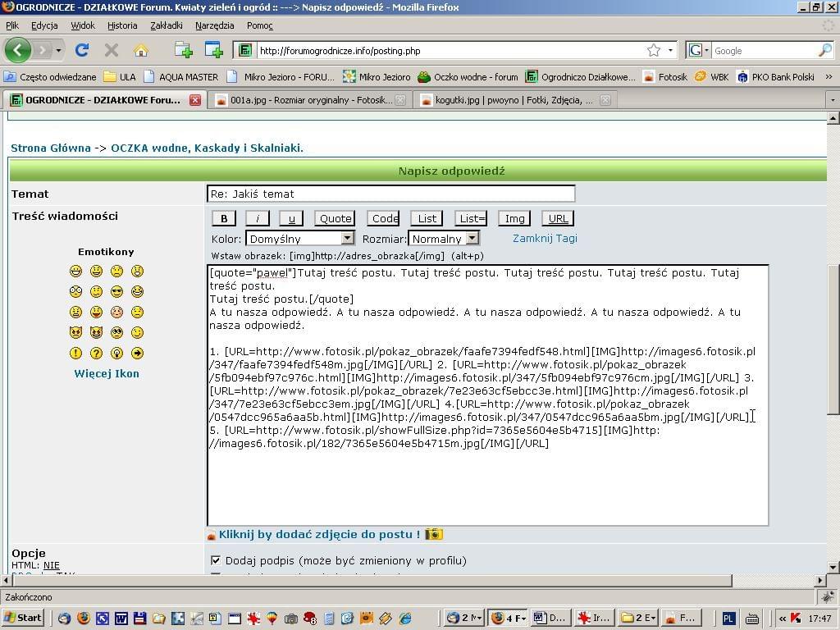Go back with the green Back arrow
840x630 pixels.
(x=18, y=50)
